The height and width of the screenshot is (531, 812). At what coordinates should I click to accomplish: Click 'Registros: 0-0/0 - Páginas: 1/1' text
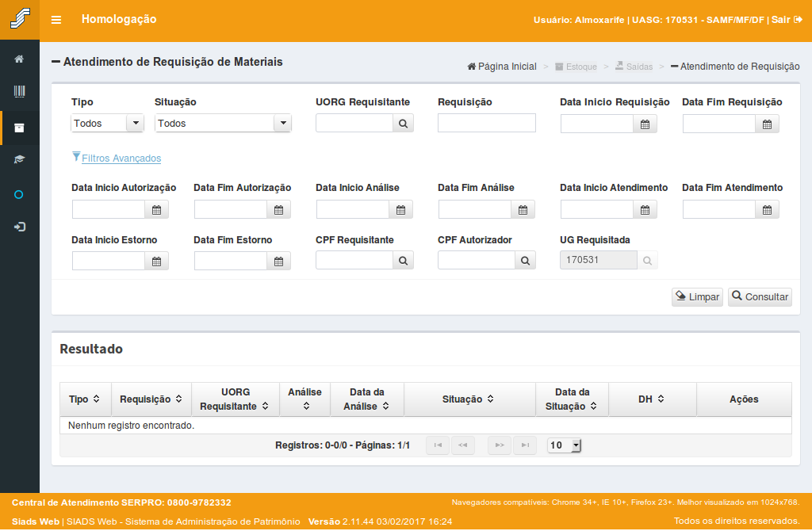[343, 445]
